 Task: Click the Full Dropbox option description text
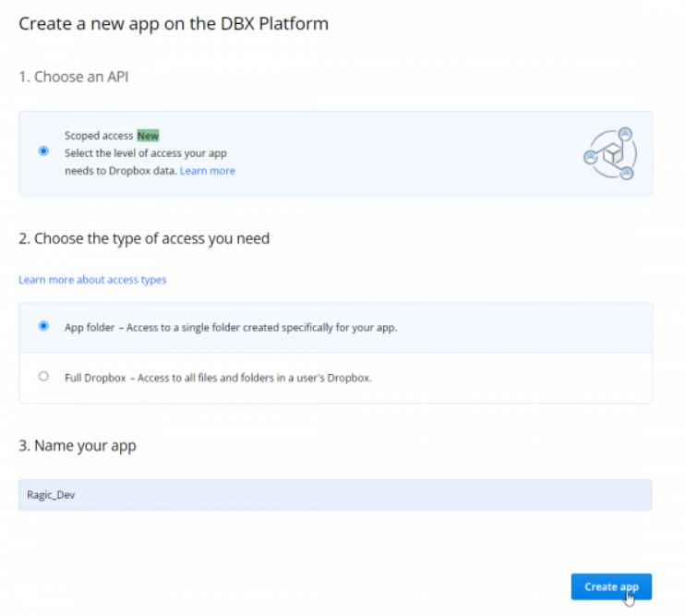point(217,377)
